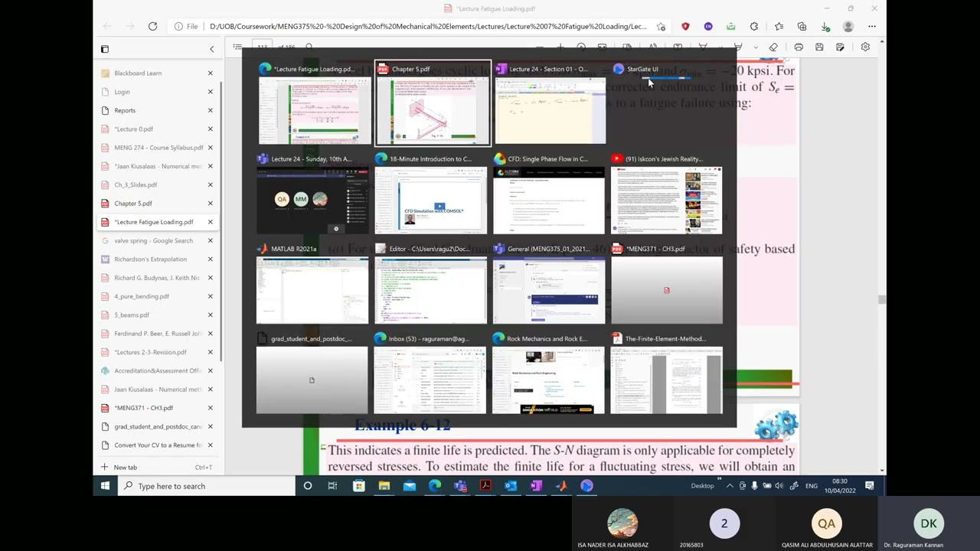Switch to Lecture Fatigue Loading.pdf window thumbnail

(x=314, y=103)
